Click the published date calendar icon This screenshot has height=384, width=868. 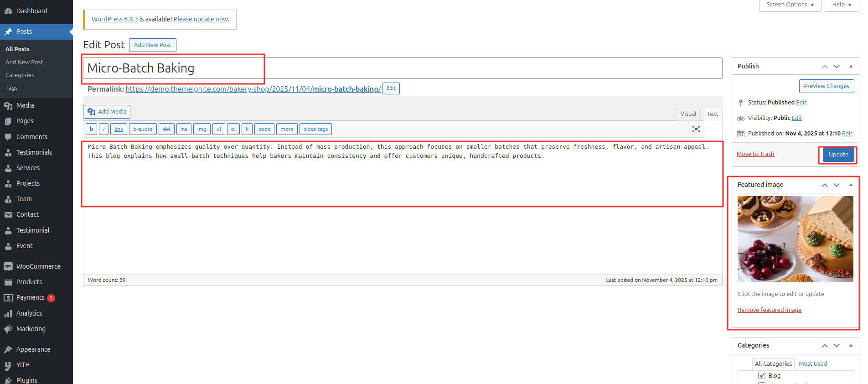(741, 134)
